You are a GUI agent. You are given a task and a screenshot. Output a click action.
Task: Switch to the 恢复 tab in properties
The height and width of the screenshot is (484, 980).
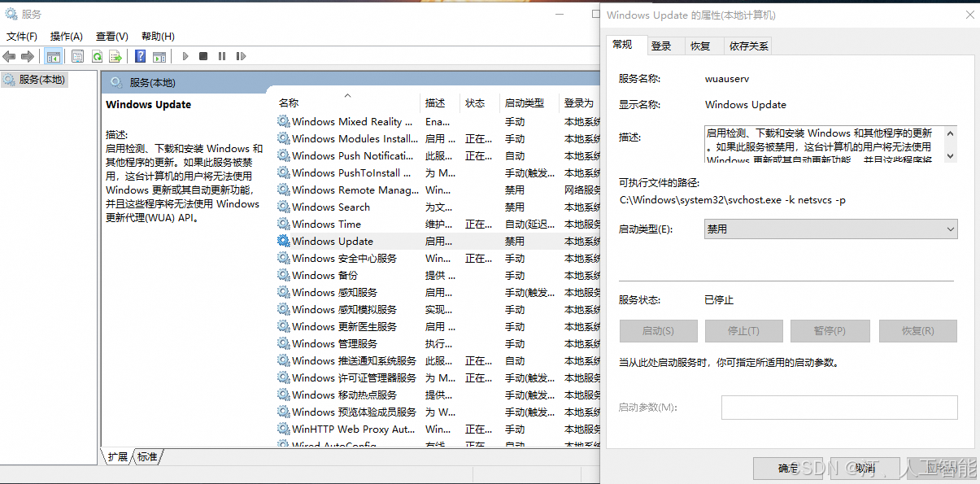pyautogui.click(x=700, y=46)
